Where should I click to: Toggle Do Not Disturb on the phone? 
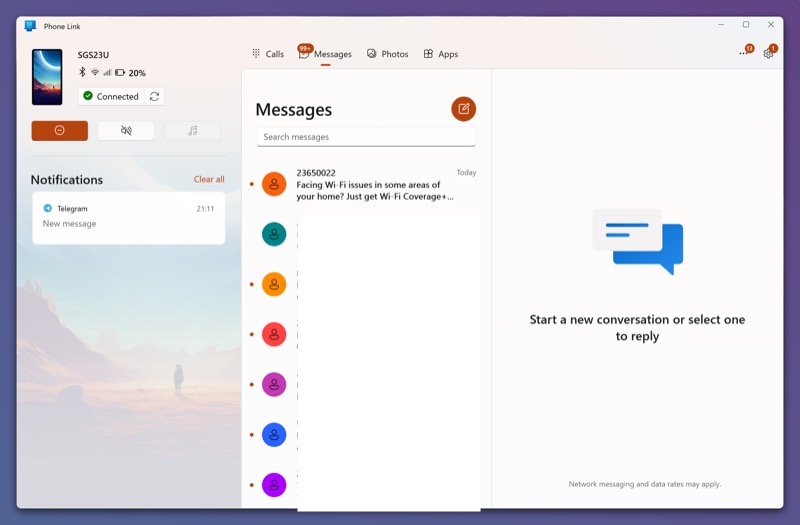pyautogui.click(x=59, y=131)
